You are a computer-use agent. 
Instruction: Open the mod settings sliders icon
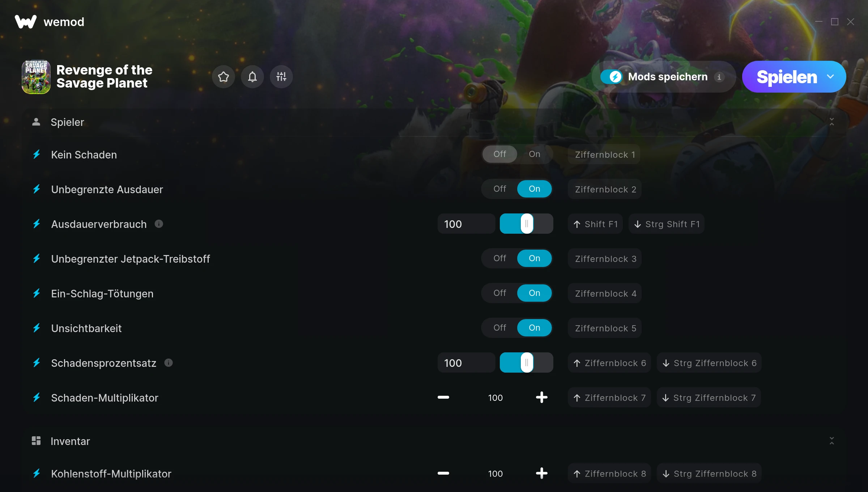click(281, 77)
